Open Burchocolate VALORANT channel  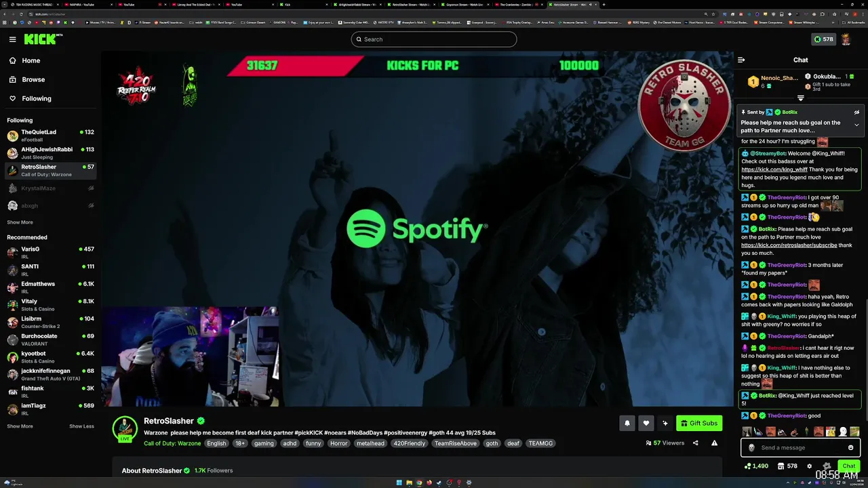click(51, 340)
